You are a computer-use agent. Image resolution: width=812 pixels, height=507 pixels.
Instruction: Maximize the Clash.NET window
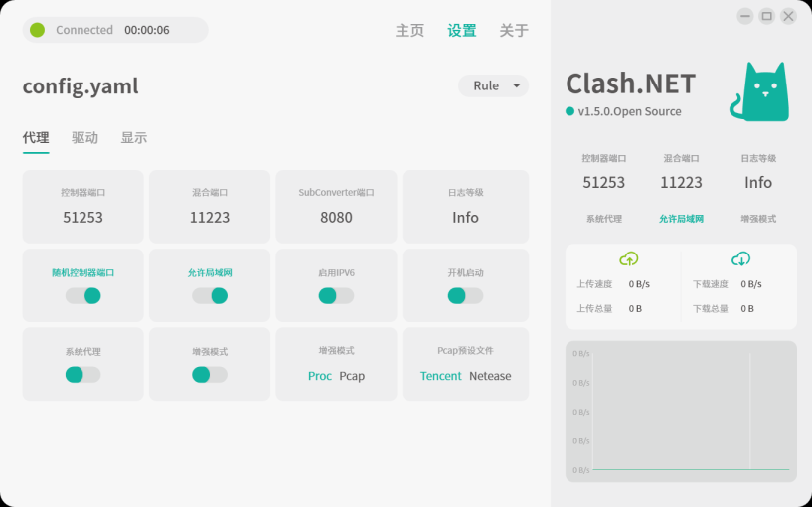767,16
